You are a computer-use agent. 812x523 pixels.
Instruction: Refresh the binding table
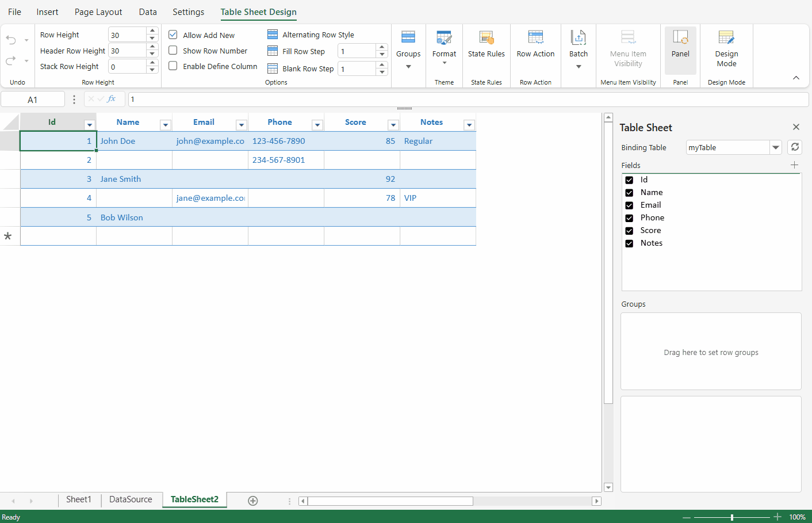coord(795,147)
